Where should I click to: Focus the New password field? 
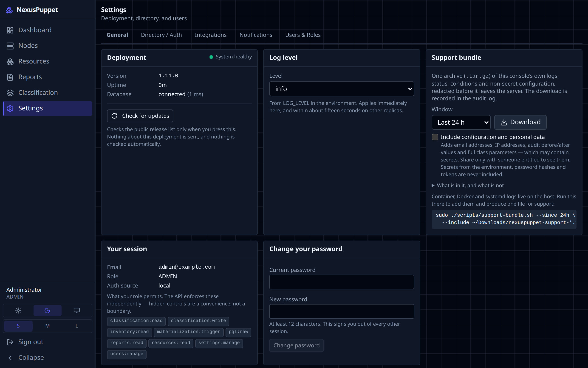(342, 311)
